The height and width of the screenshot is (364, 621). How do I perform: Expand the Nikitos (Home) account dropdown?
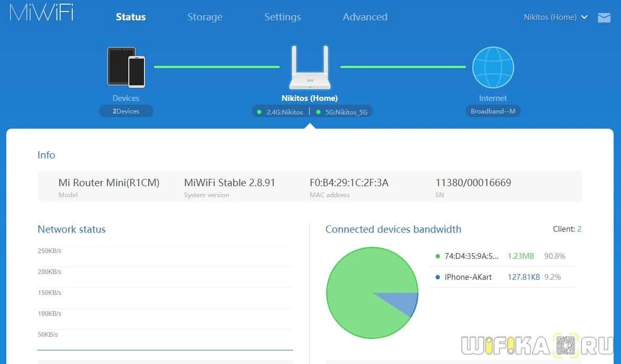(x=555, y=17)
